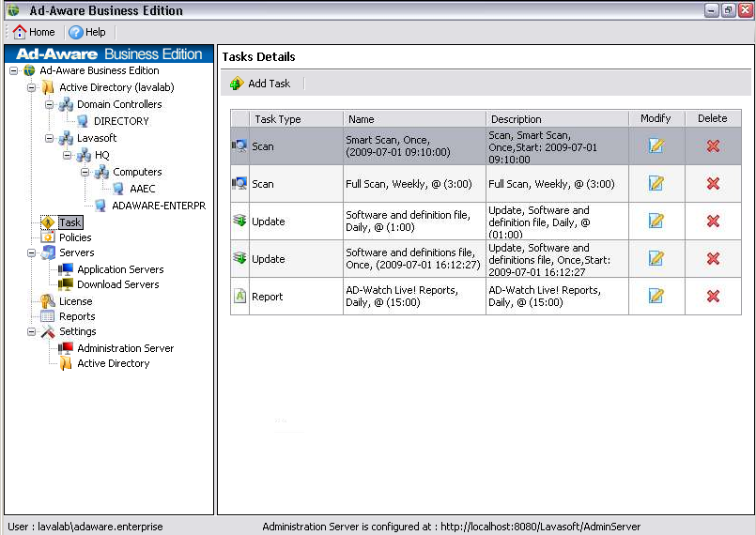The width and height of the screenshot is (756, 535).
Task: Open Help from the toolbar
Action: 87,32
